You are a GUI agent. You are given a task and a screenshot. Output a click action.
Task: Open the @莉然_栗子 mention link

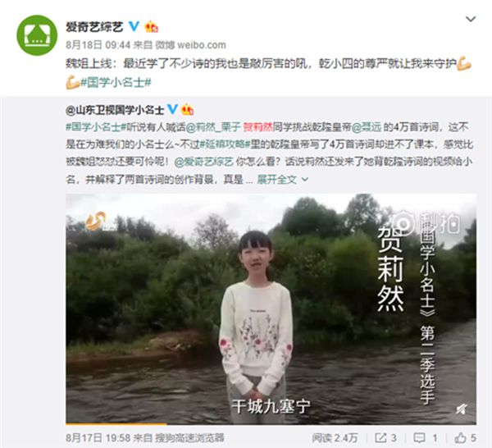point(213,127)
